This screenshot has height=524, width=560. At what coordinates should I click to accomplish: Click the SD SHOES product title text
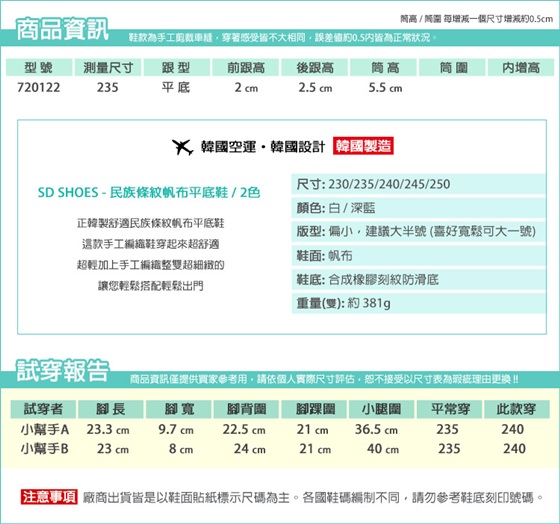149,193
